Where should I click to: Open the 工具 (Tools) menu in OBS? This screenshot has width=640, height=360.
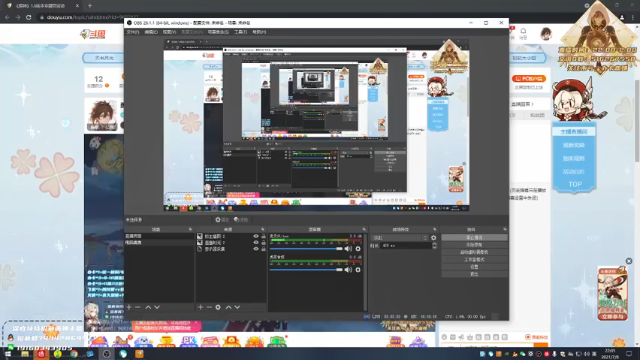[240, 32]
